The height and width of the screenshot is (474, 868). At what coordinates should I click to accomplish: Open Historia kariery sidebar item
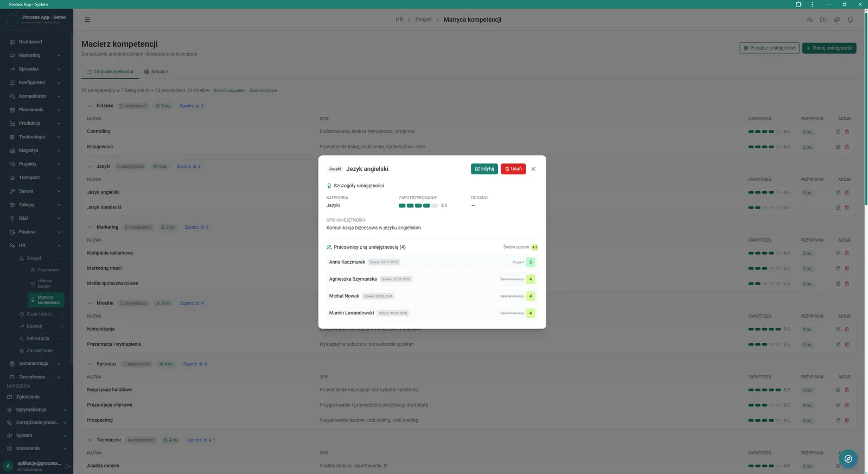[46, 283]
